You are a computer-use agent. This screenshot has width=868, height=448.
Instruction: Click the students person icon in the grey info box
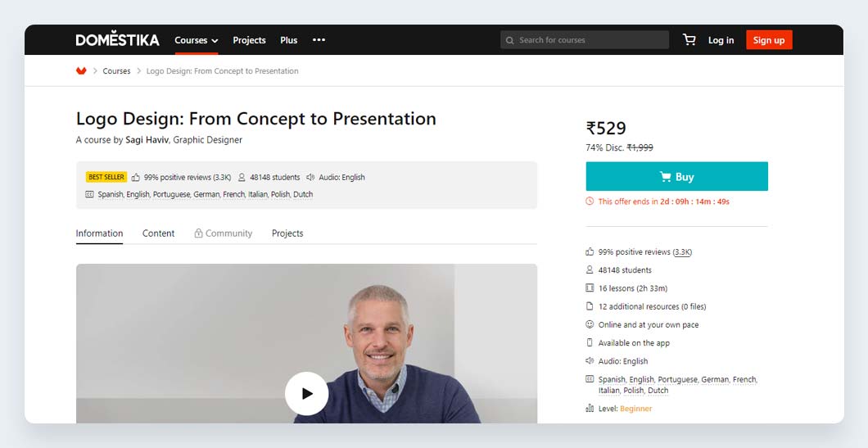pyautogui.click(x=242, y=178)
